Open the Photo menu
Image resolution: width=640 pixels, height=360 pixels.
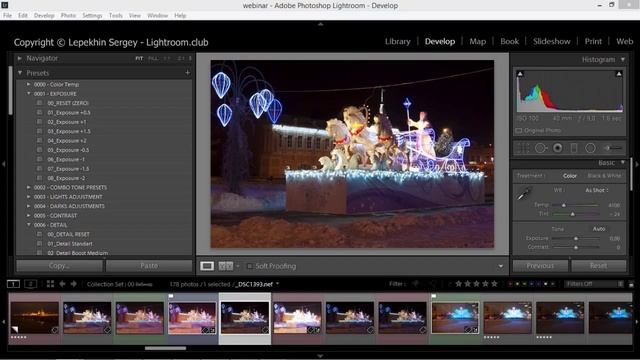(x=68, y=16)
